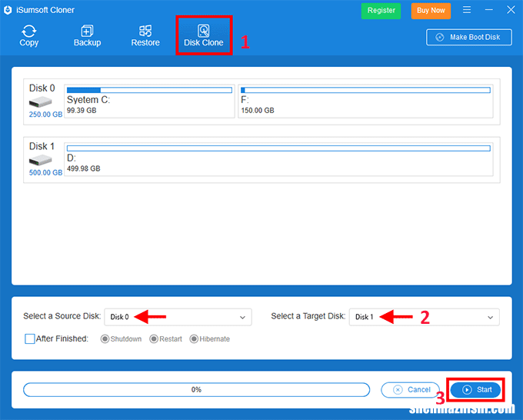Select the Disk Clone tab
This screenshot has width=523, height=420.
204,35
